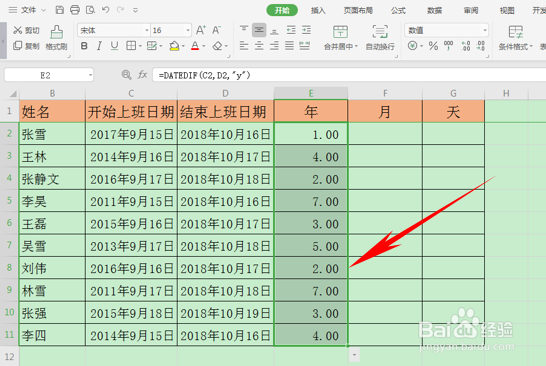Center text horizontally
This screenshot has width=546, height=366.
click(x=259, y=46)
